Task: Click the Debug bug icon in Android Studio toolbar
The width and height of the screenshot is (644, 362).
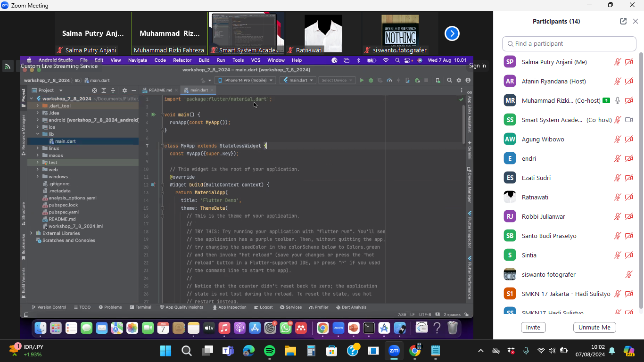Action: click(371, 80)
